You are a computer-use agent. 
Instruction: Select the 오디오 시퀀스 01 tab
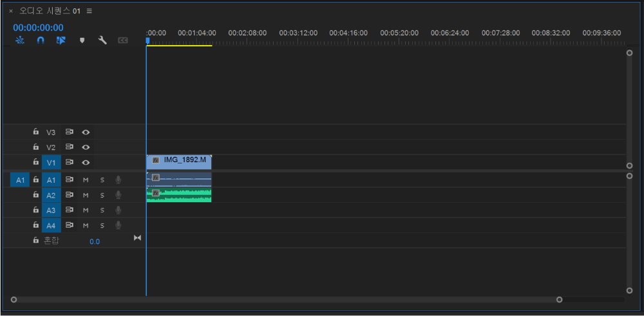(50, 11)
